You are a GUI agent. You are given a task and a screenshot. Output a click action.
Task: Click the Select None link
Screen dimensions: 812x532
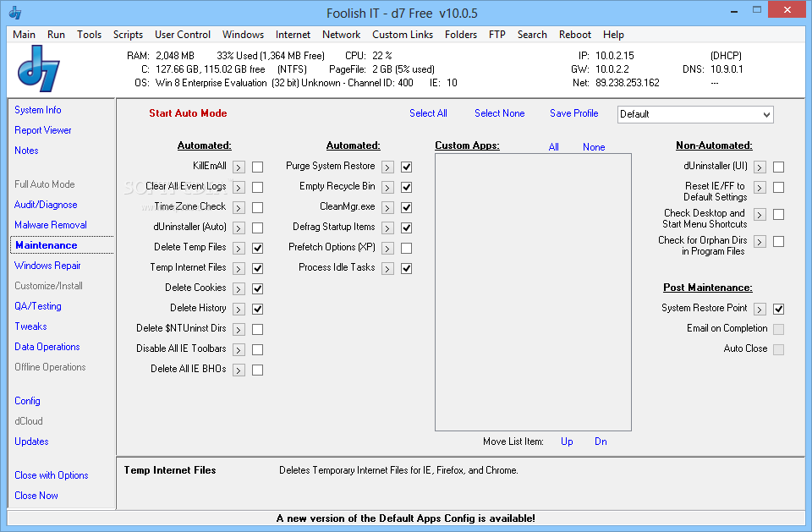pos(499,113)
